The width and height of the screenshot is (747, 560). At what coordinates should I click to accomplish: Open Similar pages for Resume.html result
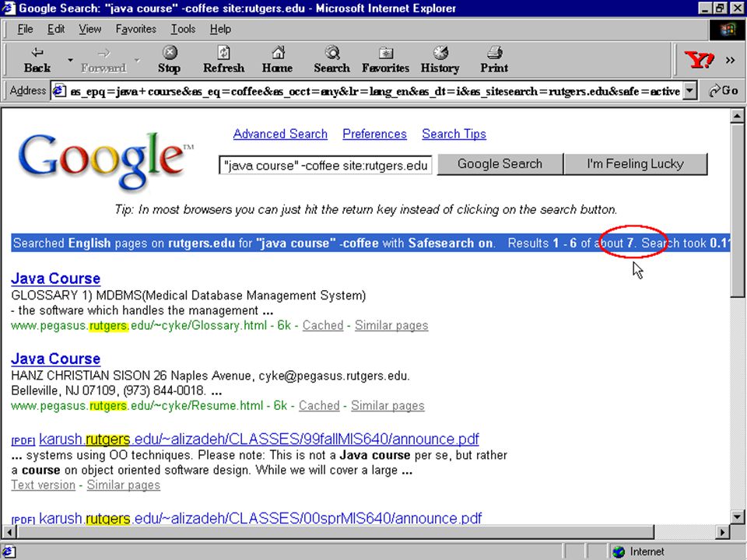click(x=388, y=405)
